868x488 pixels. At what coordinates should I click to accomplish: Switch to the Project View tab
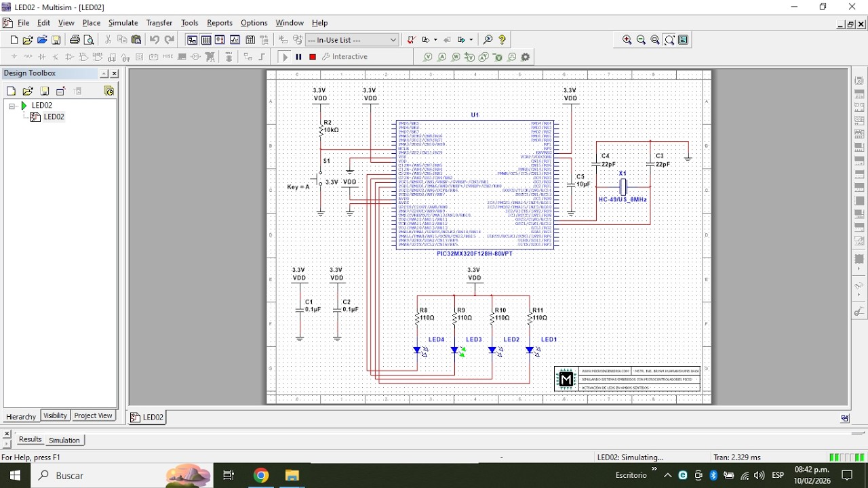tap(93, 415)
